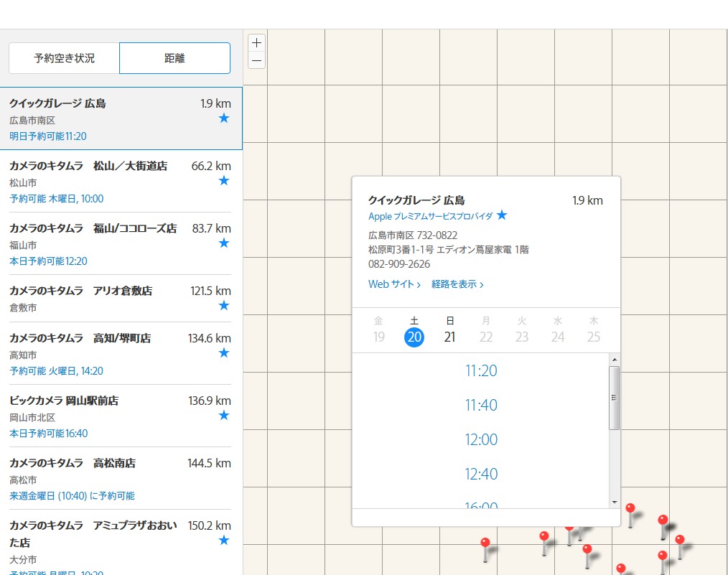Click the star icon beside クイックガレージ 広島 in list
The width and height of the screenshot is (728, 575).
(x=223, y=118)
